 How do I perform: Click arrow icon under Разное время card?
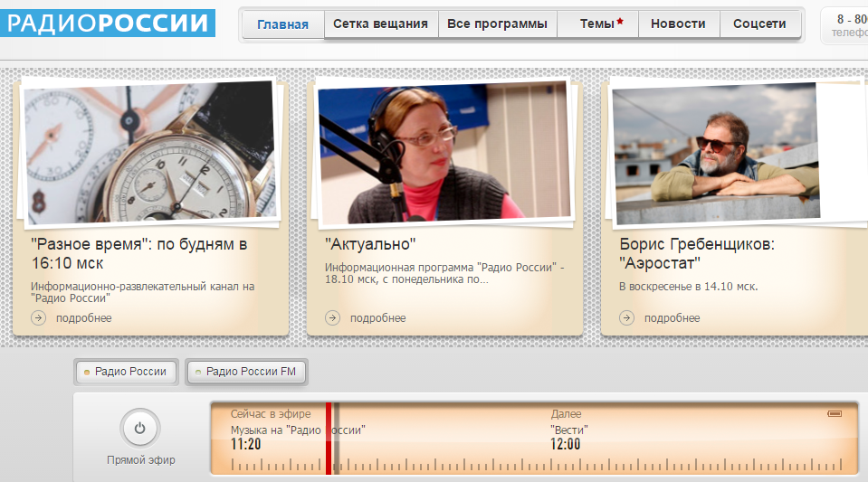point(38,317)
